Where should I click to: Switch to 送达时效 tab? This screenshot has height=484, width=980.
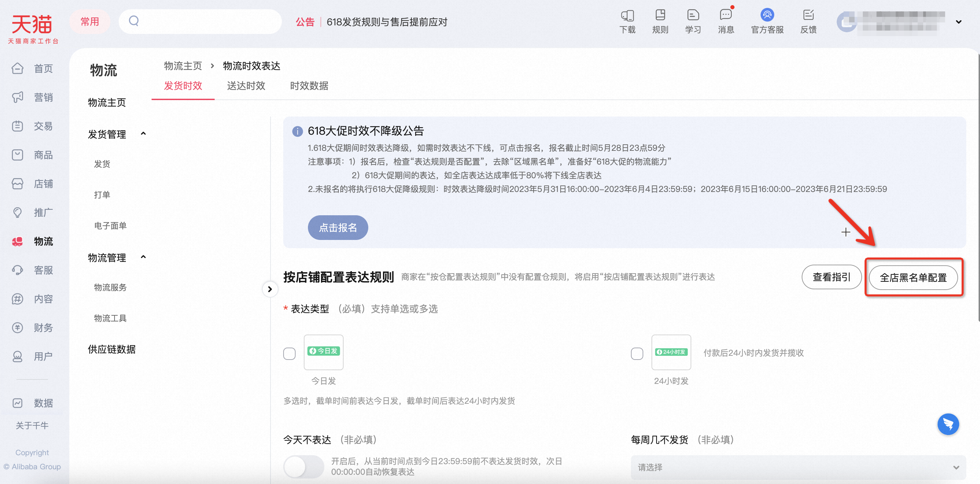click(246, 86)
